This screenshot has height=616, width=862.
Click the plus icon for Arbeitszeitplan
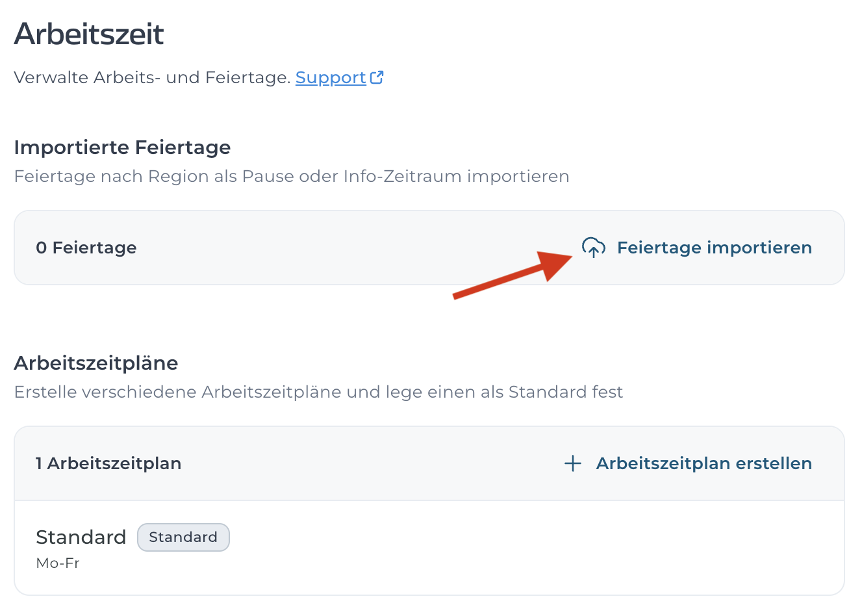coord(573,463)
